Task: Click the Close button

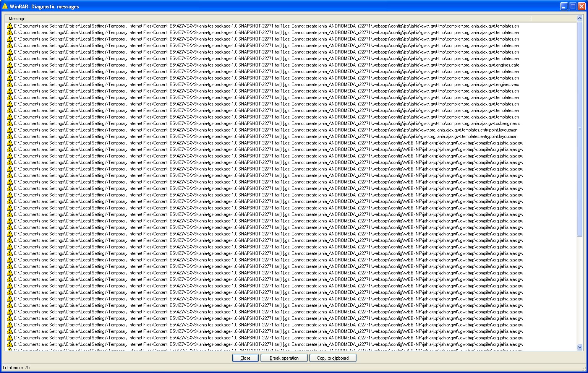Action: 245,358
